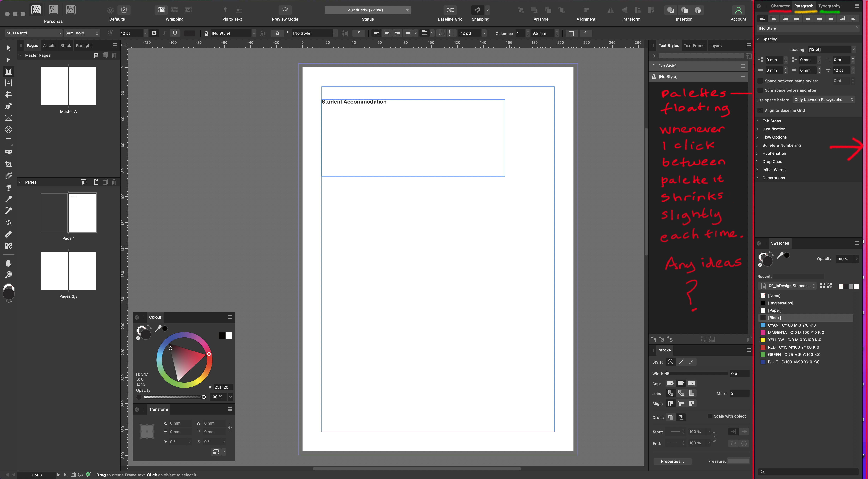The image size is (868, 479).
Task: Select the Page 1 thumbnail
Action: point(82,213)
